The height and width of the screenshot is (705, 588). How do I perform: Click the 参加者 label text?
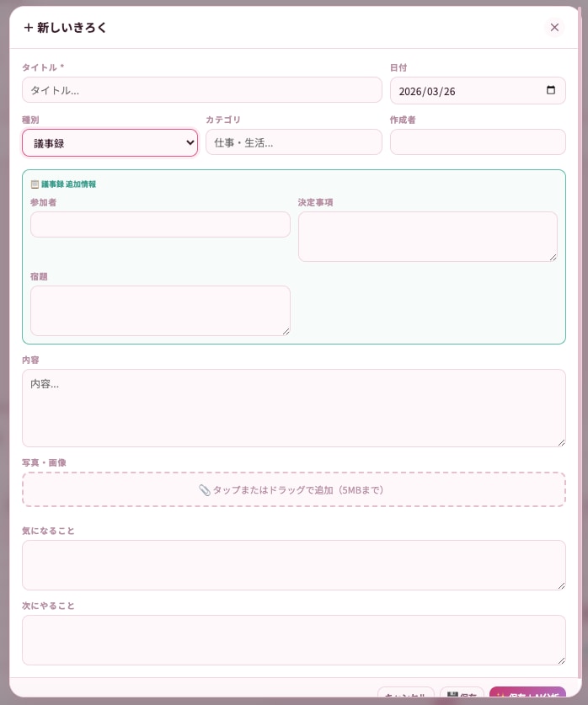[x=43, y=202]
